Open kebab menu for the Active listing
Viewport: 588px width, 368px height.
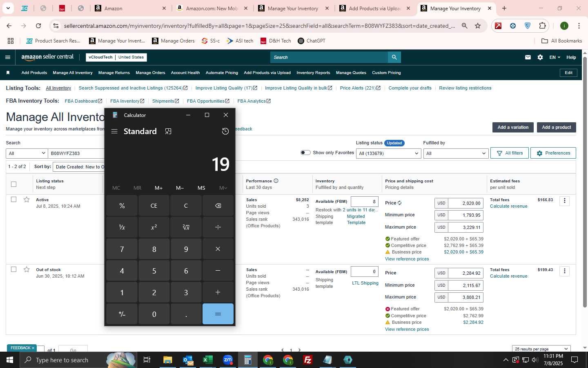click(564, 201)
